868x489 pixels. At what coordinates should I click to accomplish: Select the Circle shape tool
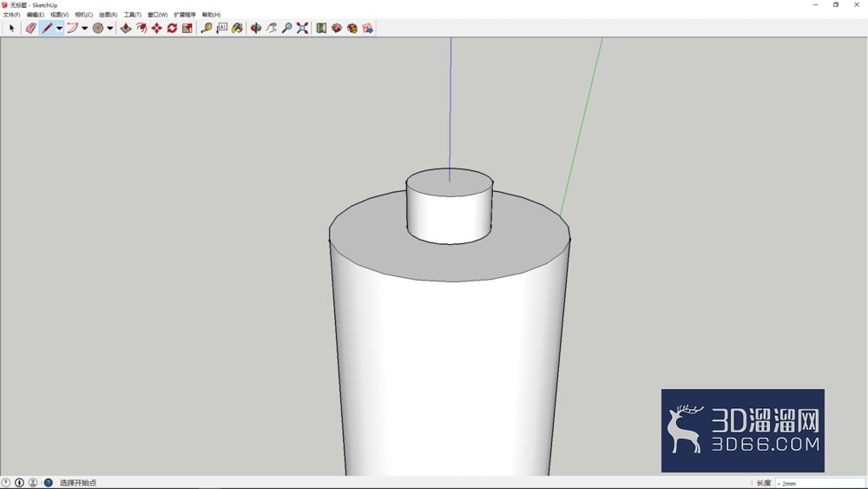click(x=98, y=28)
